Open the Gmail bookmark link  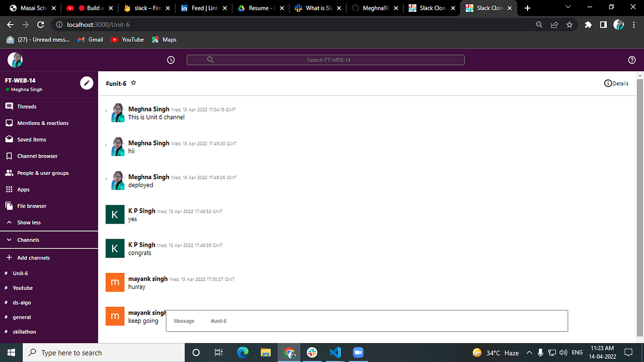[90, 39]
